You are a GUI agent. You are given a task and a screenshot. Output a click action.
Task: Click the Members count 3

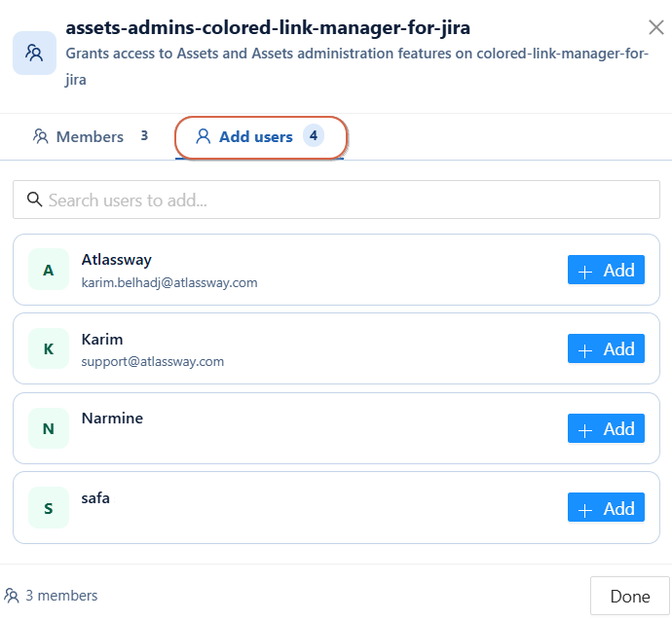click(144, 135)
